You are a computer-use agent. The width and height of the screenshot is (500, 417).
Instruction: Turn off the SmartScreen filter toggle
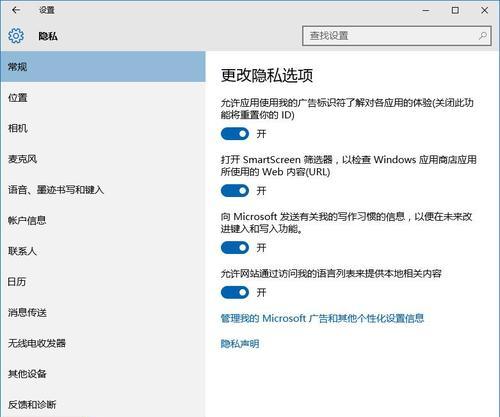[x=235, y=191]
